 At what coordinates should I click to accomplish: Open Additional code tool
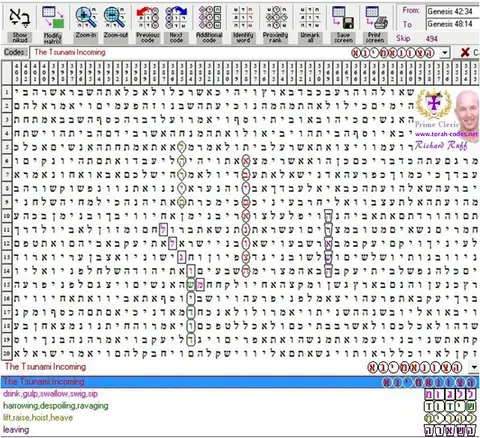[x=209, y=17]
